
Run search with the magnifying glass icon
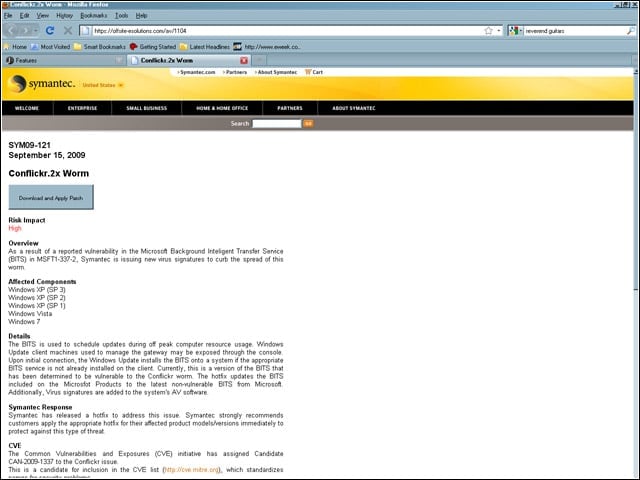pyautogui.click(x=631, y=31)
